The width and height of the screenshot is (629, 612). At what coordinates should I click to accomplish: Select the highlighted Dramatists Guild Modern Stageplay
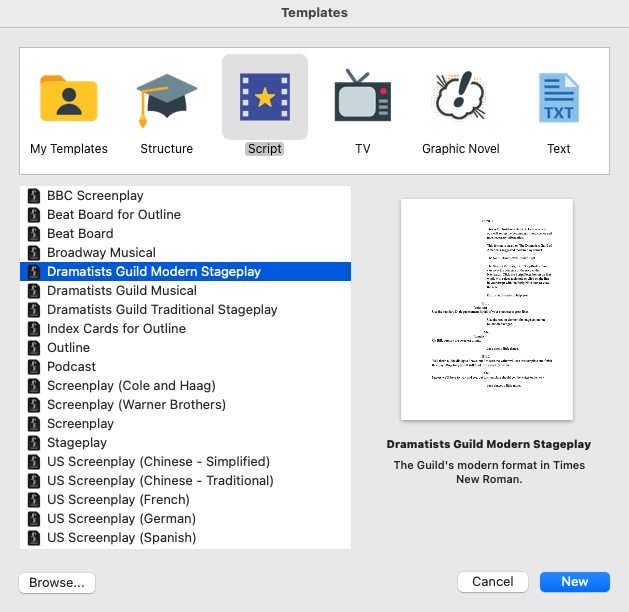153,272
